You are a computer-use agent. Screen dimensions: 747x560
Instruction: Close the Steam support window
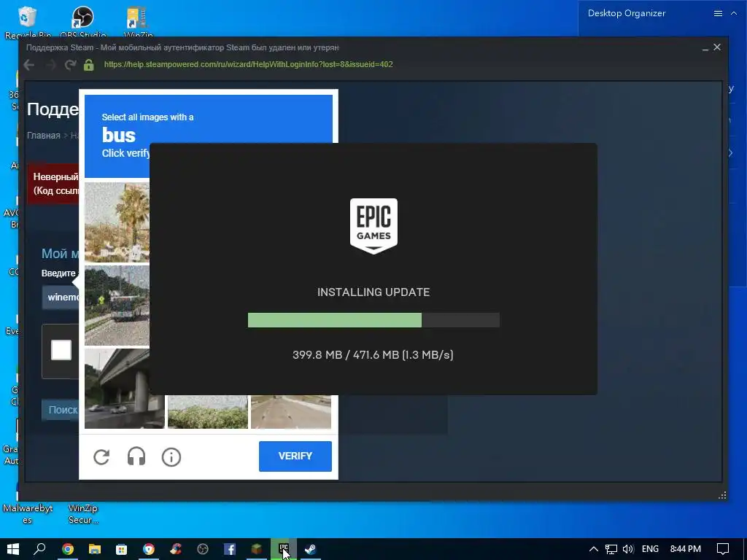pos(717,47)
